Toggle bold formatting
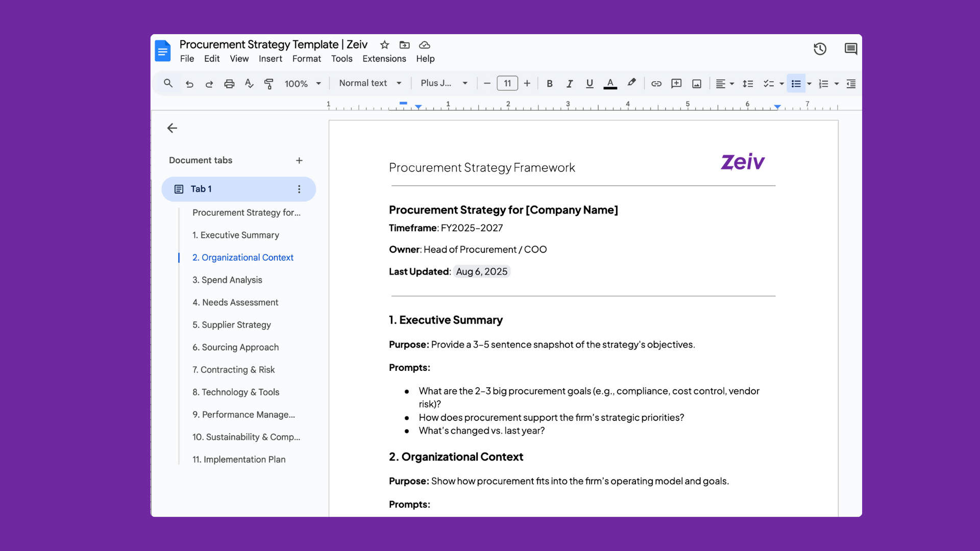Screen dimensions: 980x551 point(550,83)
